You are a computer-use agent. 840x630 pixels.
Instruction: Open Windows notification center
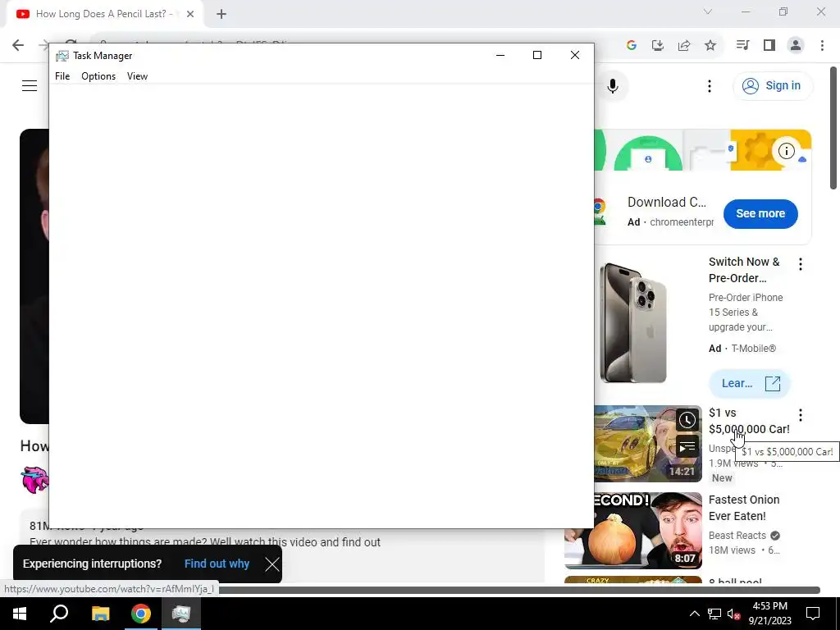click(813, 614)
